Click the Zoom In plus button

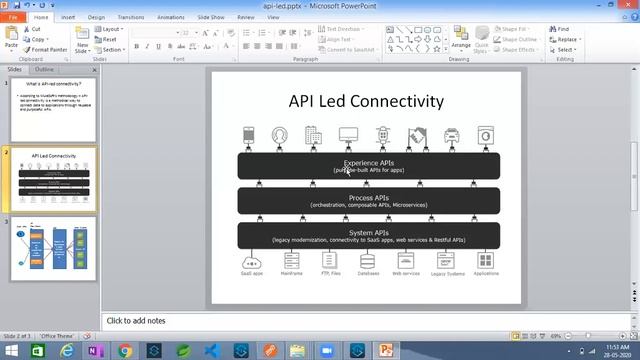[x=622, y=336]
